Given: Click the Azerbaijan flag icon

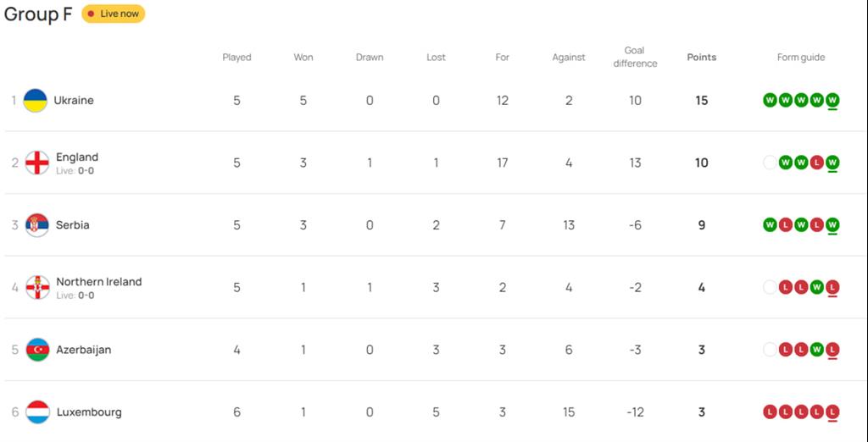Looking at the screenshot, I should point(37,350).
